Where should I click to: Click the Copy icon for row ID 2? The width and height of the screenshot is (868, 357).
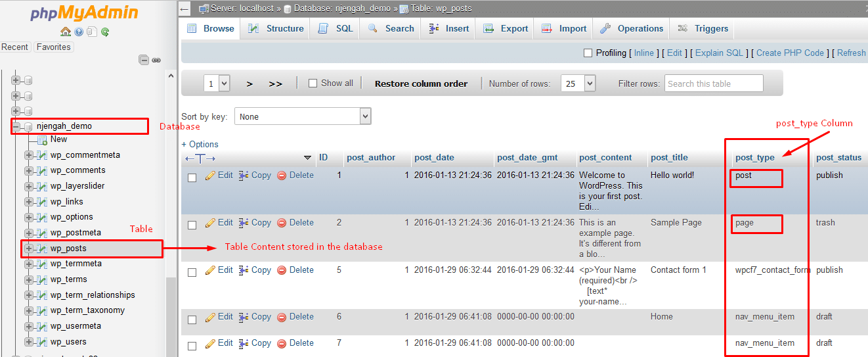tap(244, 223)
